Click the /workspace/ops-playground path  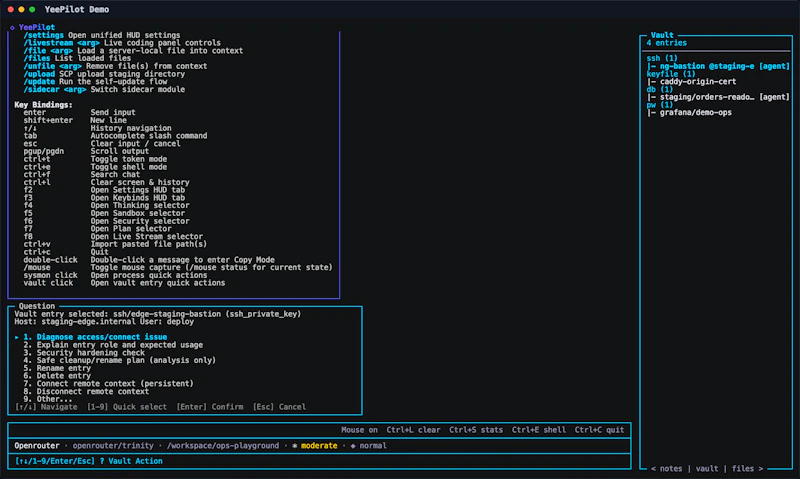click(223, 446)
